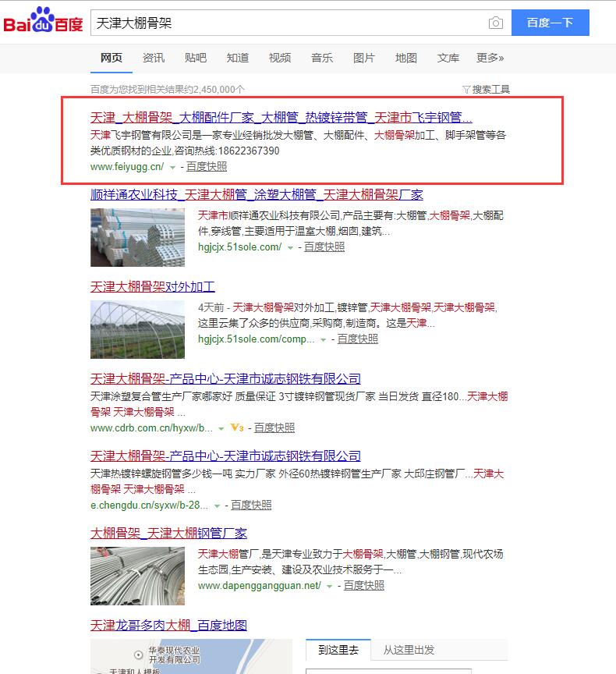Click URL text www.feiyugg.cn/
The width and height of the screenshot is (616, 674).
[127, 166]
